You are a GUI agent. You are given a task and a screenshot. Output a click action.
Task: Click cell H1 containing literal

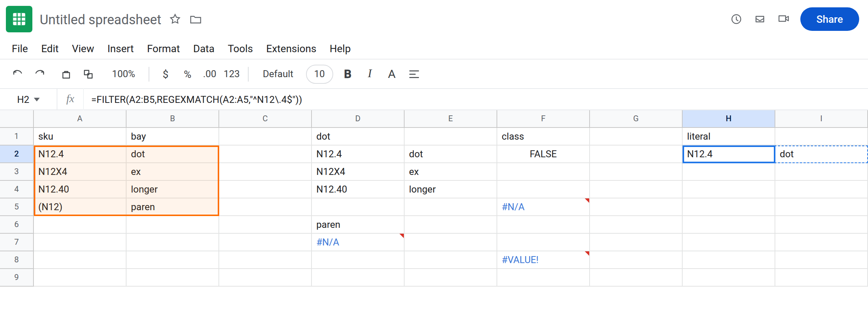[x=729, y=136]
